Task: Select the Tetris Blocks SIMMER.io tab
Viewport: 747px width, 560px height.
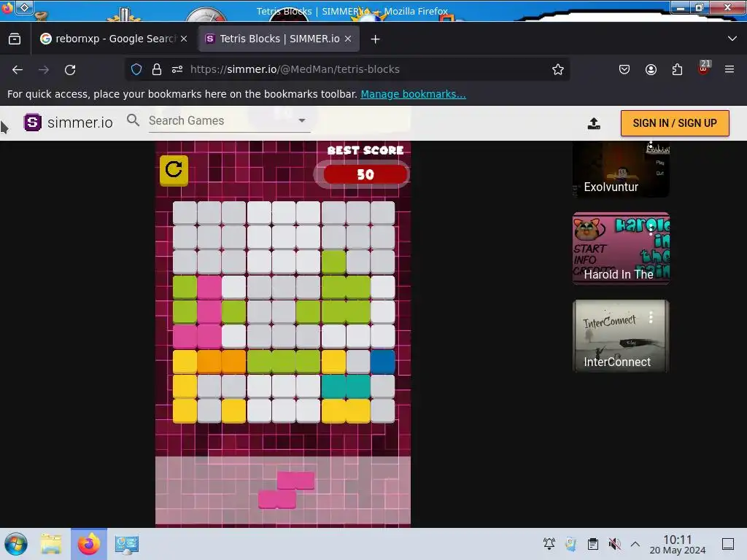Action: (279, 39)
